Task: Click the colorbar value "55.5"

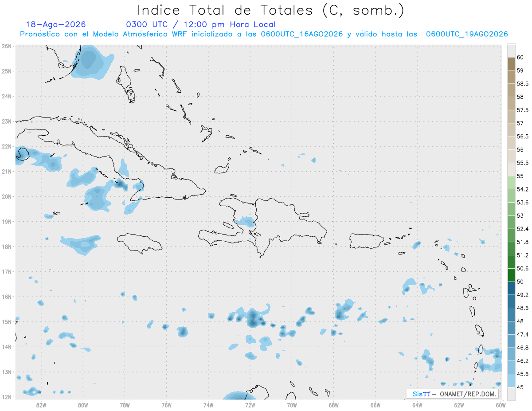Action: (x=523, y=163)
